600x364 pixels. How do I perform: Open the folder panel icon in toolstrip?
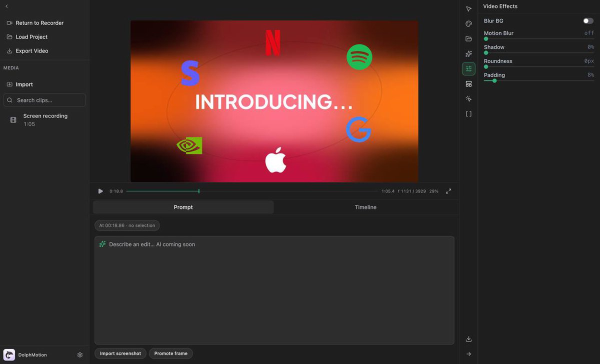tap(468, 38)
